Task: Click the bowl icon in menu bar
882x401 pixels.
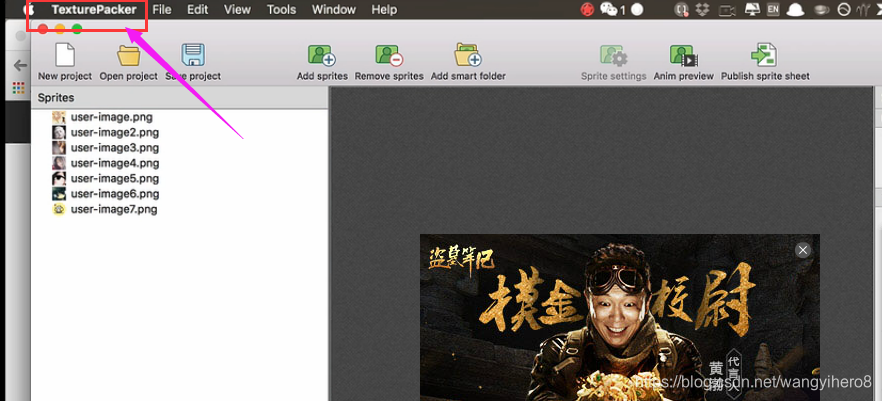Action: (822, 10)
